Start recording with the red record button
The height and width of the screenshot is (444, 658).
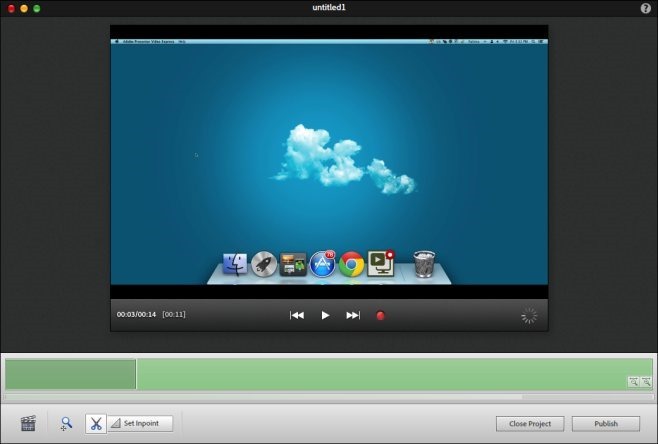tap(380, 315)
